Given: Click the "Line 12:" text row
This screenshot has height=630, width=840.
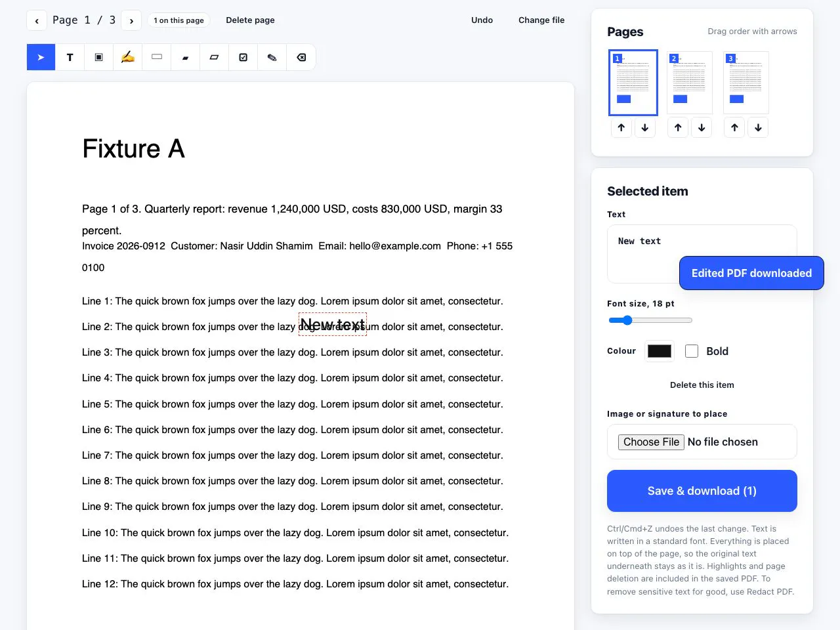Looking at the screenshot, I should [295, 584].
